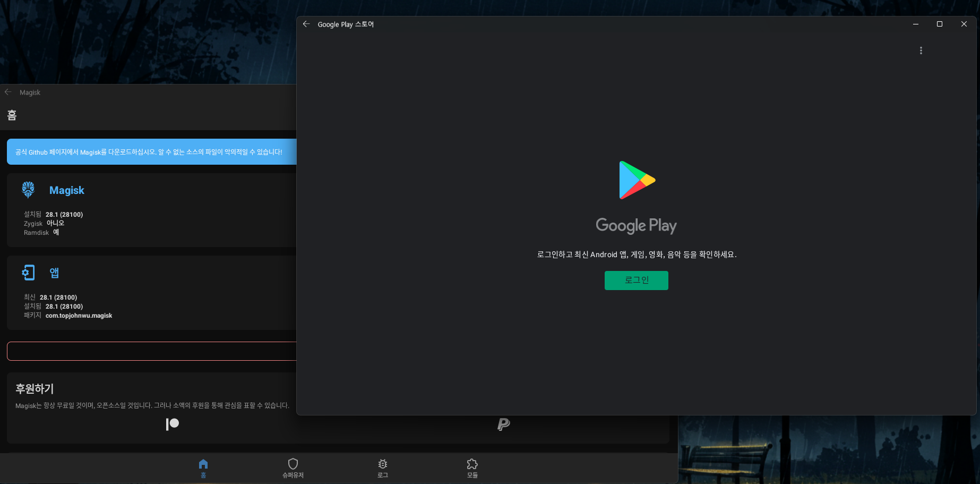Screen dimensions: 980x484
Task: Click the 후원하기 heading
Action: coord(35,389)
